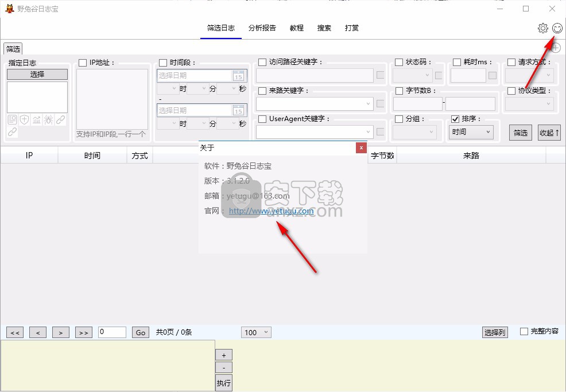Image resolution: width=566 pixels, height=392 pixels.
Task: Toggle small checkbox after 来路关键字 field
Action: (x=380, y=103)
